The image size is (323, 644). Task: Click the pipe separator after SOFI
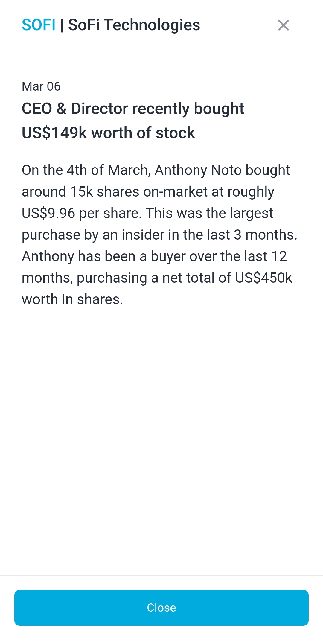(x=62, y=25)
